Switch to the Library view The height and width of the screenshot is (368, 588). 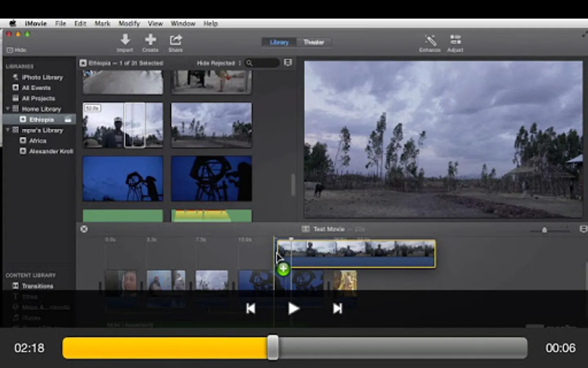[279, 42]
